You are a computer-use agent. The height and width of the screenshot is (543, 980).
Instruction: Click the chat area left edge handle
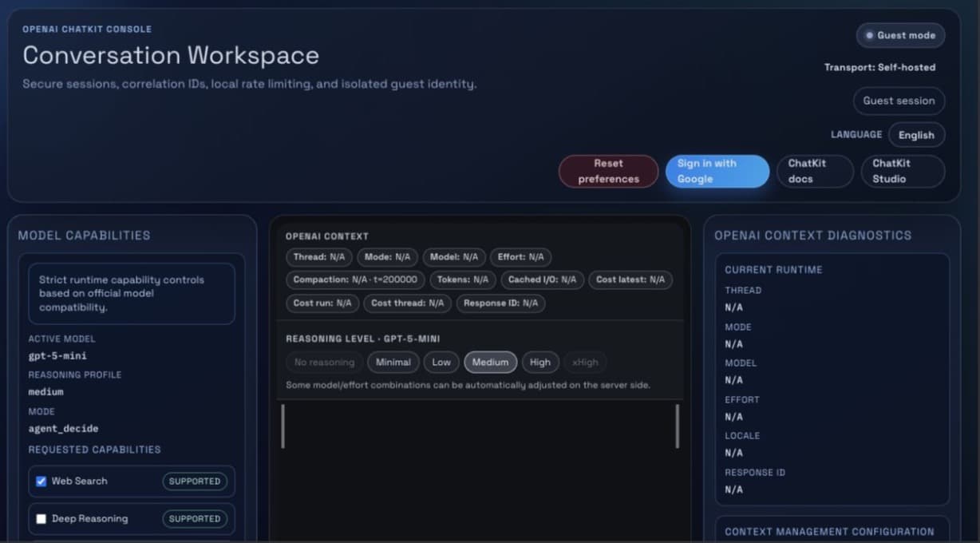283,426
